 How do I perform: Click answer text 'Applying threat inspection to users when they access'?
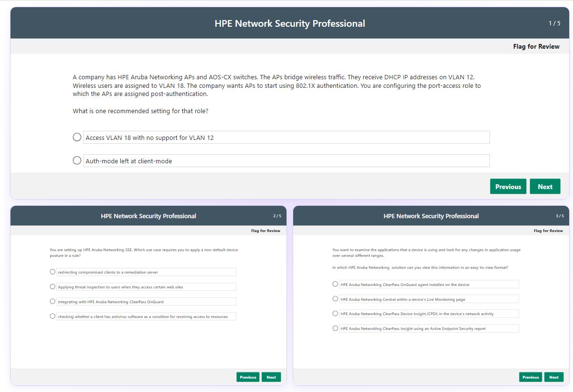click(x=120, y=287)
